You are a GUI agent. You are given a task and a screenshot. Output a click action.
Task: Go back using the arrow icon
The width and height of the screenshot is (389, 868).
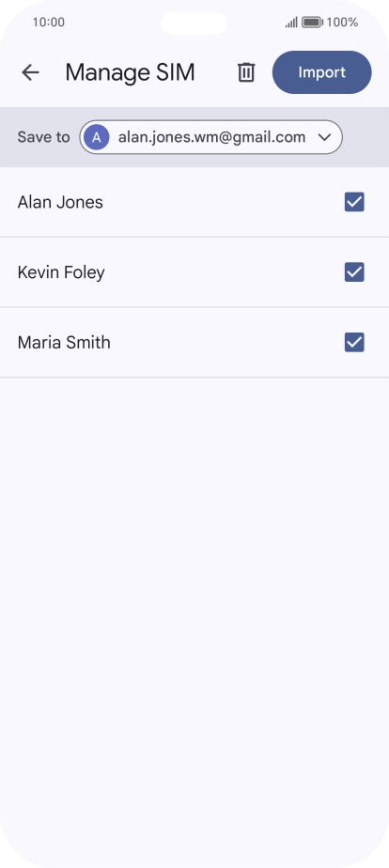(x=30, y=72)
